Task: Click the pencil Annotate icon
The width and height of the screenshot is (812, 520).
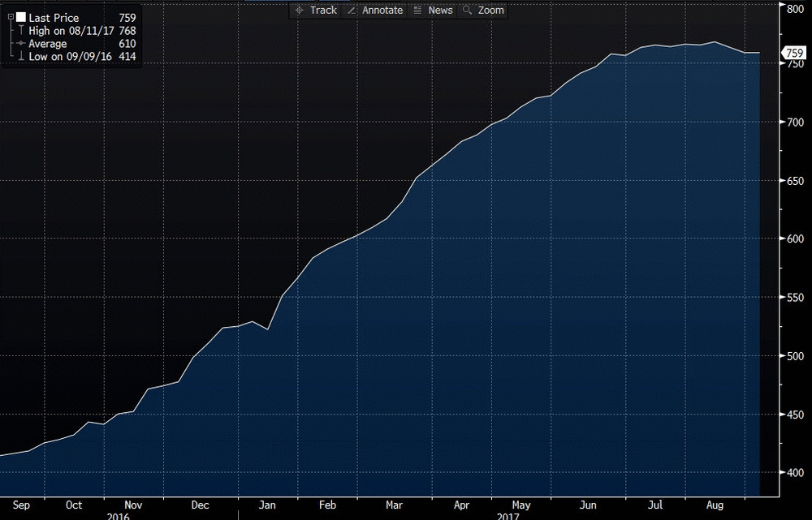Action: (352, 11)
